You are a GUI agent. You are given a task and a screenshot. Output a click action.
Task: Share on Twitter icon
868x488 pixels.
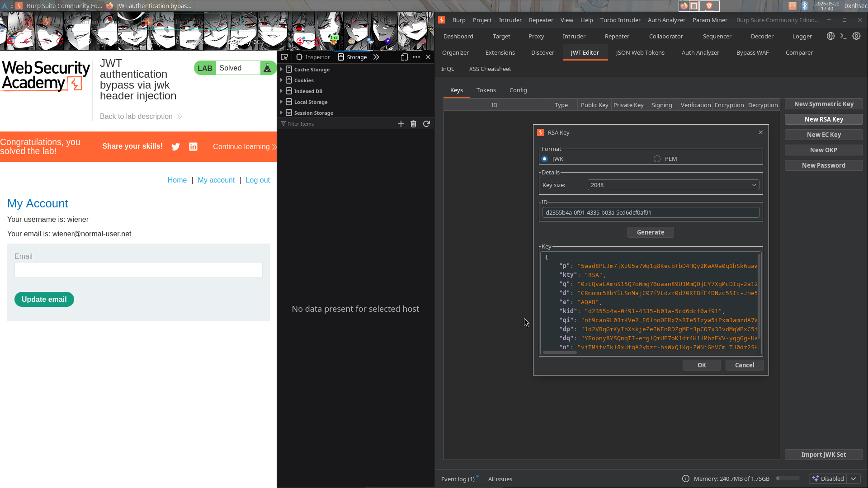click(176, 147)
